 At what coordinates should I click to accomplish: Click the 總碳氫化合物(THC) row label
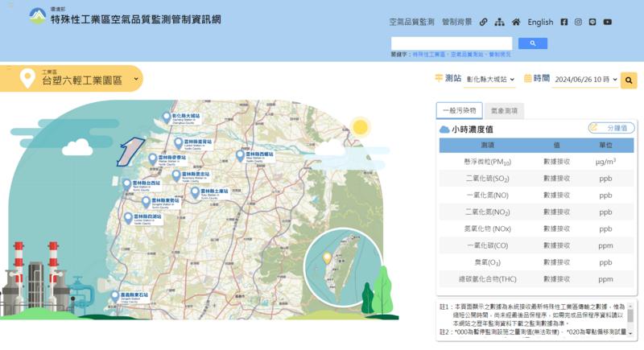(x=488, y=279)
